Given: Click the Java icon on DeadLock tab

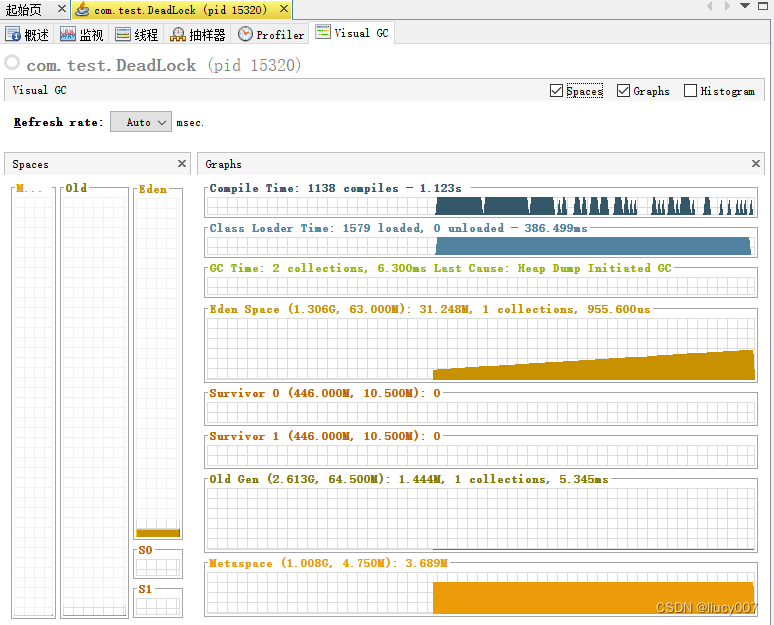Looking at the screenshot, I should click(83, 9).
